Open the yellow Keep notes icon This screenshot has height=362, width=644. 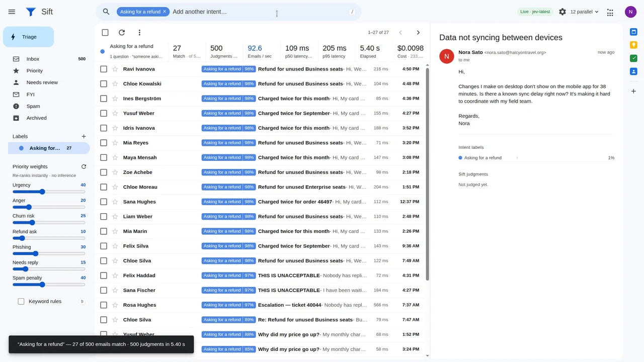tap(634, 45)
